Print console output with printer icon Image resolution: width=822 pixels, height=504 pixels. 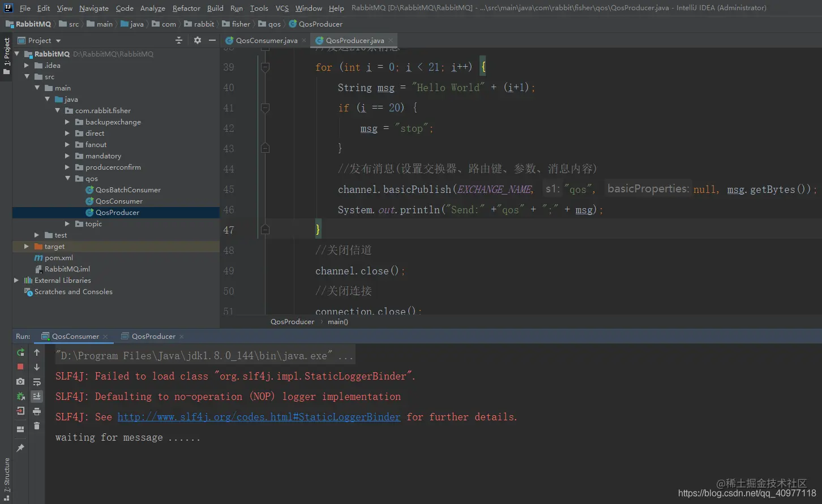pos(37,411)
